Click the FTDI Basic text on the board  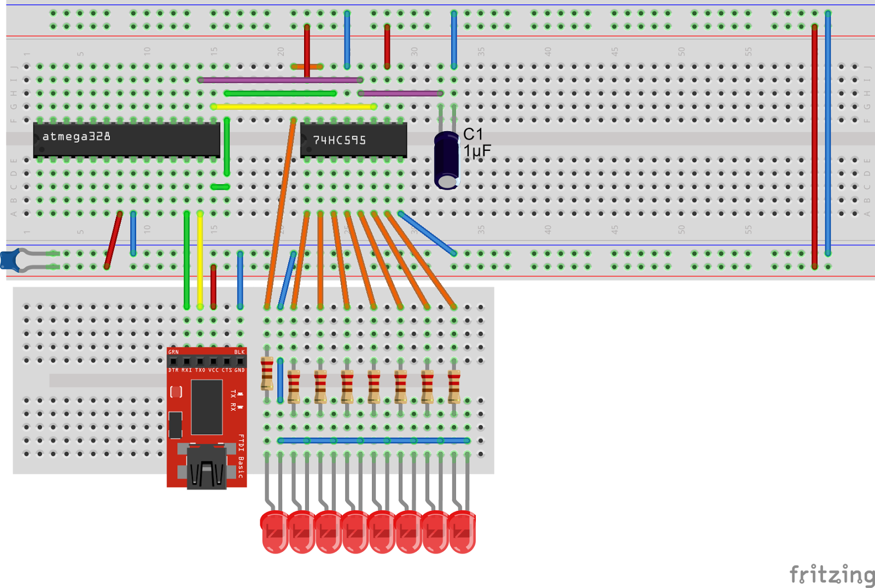click(241, 456)
